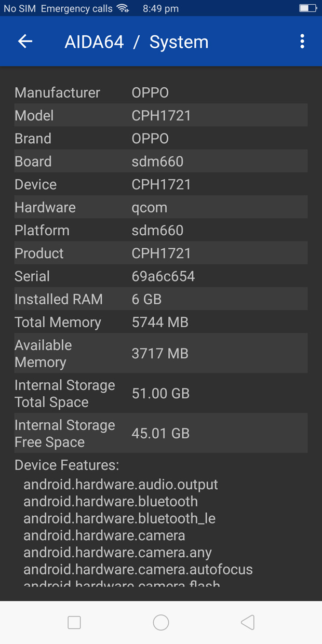Tap the Wi-Fi status icon
Screen dimensions: 322x644
123,8
